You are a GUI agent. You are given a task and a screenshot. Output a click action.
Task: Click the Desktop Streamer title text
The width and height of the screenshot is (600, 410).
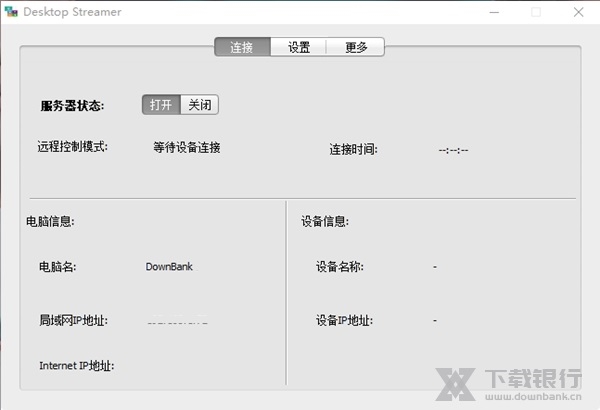[72, 12]
